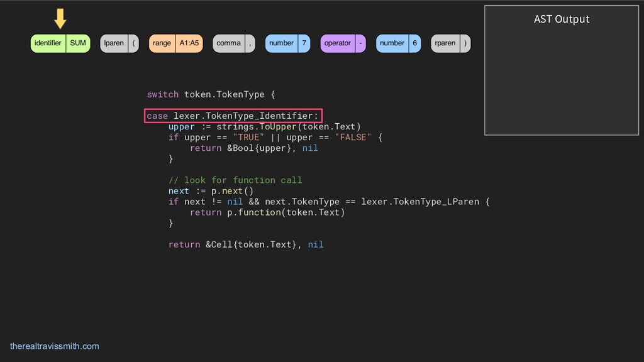Click the "return p.function(token.Text)" line
Screen dimensions: 644x362
tap(267, 212)
